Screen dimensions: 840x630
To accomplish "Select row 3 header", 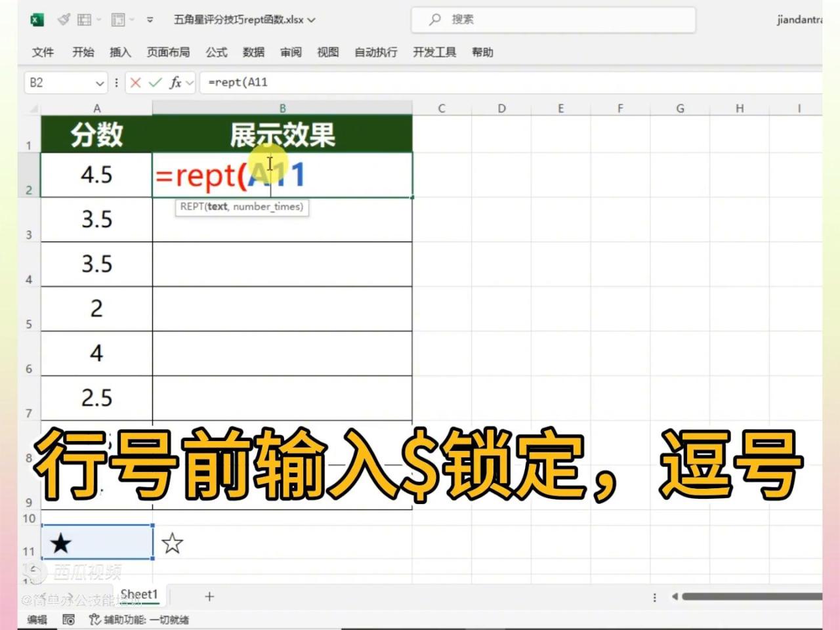I will (x=29, y=220).
